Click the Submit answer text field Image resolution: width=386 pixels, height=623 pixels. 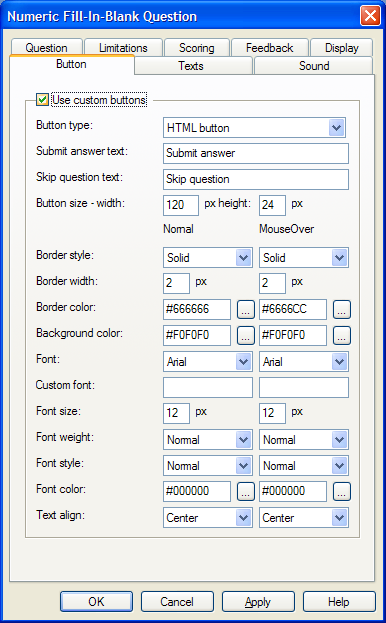pyautogui.click(x=256, y=153)
